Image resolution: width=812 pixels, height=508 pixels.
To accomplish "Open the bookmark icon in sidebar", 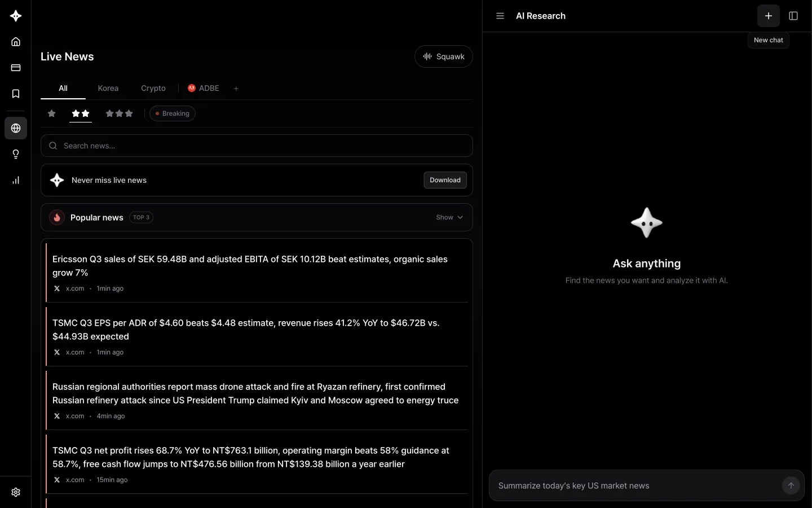I will tap(16, 94).
